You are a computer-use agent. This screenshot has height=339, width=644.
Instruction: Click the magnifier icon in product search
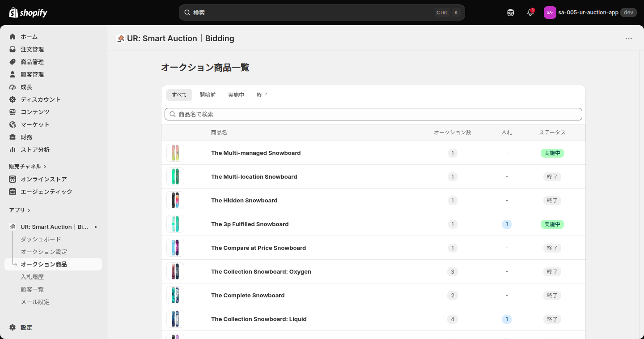point(173,114)
